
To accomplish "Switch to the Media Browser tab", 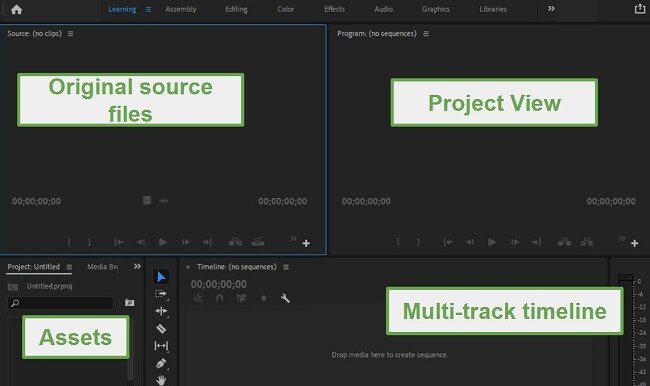I will (102, 267).
